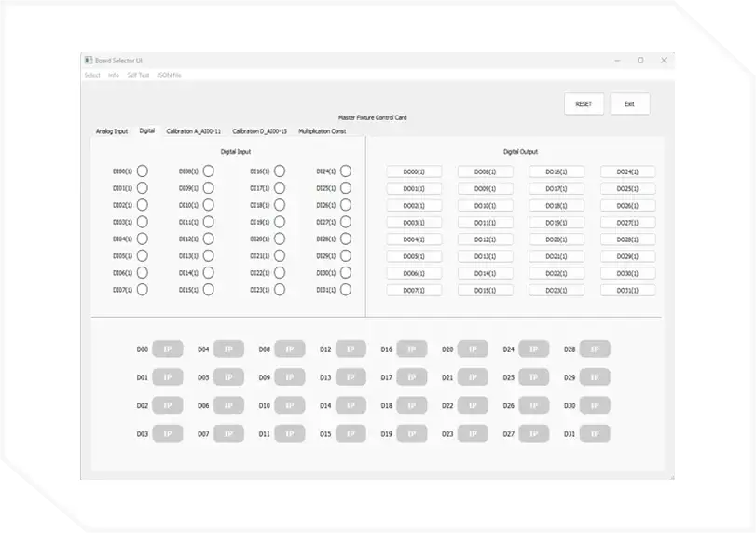
Task: Toggle the IP switch for D13
Action: 351,377
